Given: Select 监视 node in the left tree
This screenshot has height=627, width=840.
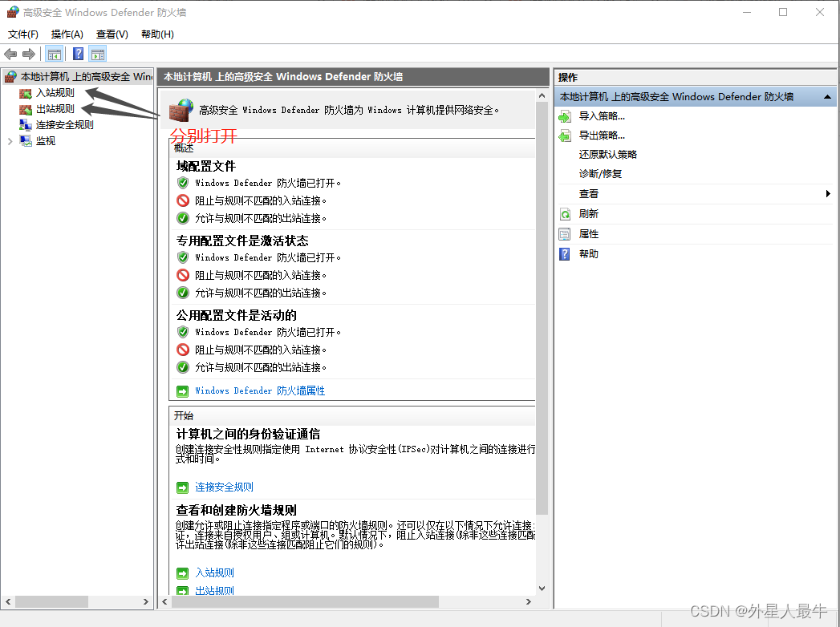Looking at the screenshot, I should pyautogui.click(x=46, y=141).
